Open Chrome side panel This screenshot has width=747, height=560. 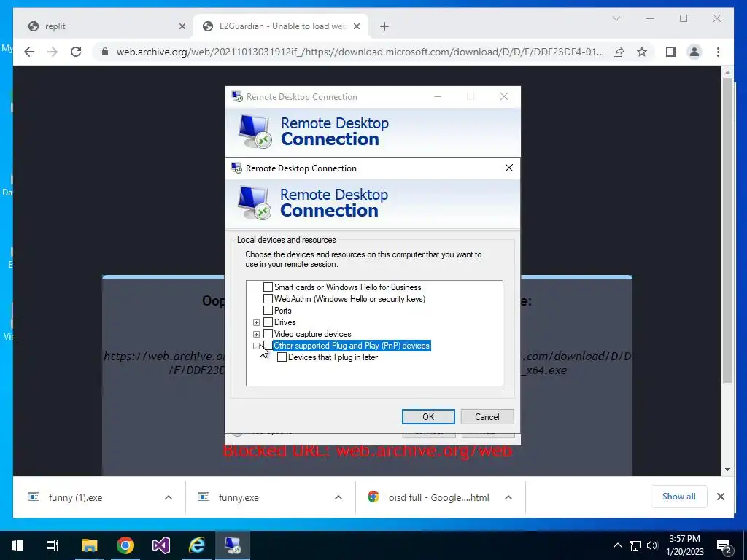pos(671,52)
